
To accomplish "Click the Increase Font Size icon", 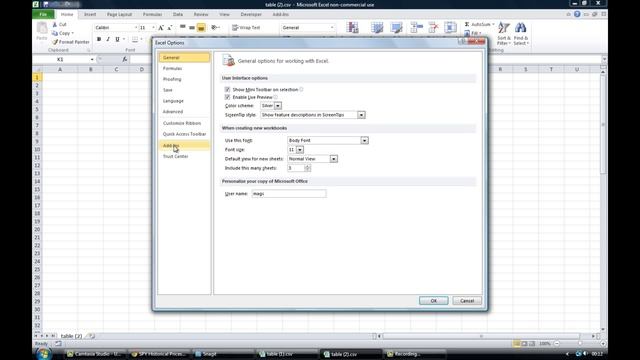I will coord(161,28).
